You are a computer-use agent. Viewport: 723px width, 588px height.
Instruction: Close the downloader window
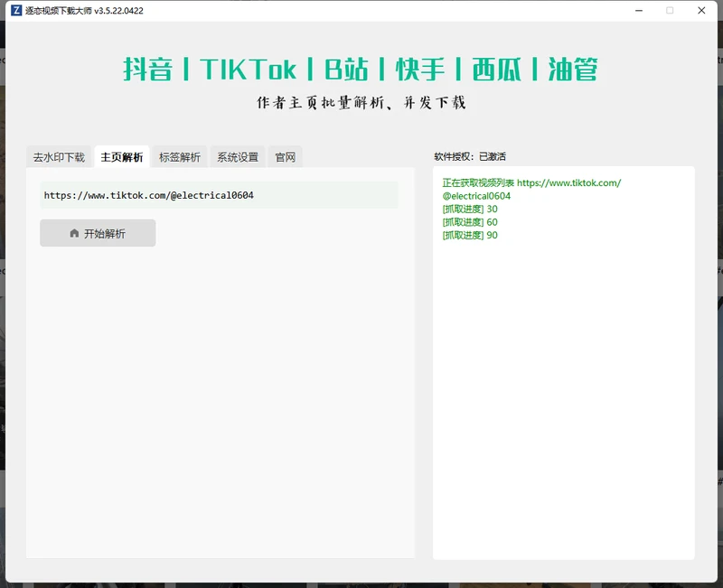[x=701, y=10]
